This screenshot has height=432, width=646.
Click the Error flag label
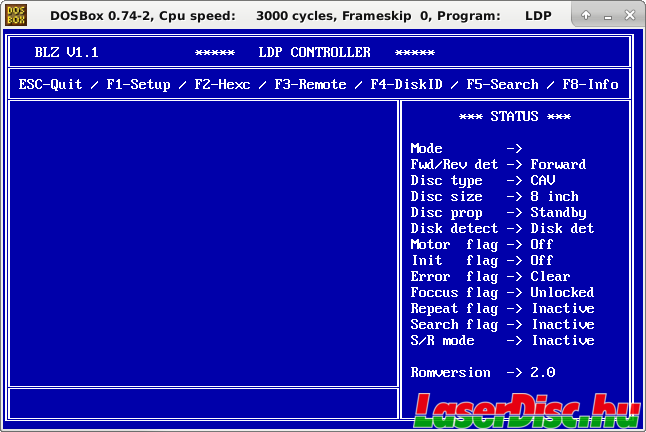pyautogui.click(x=454, y=277)
